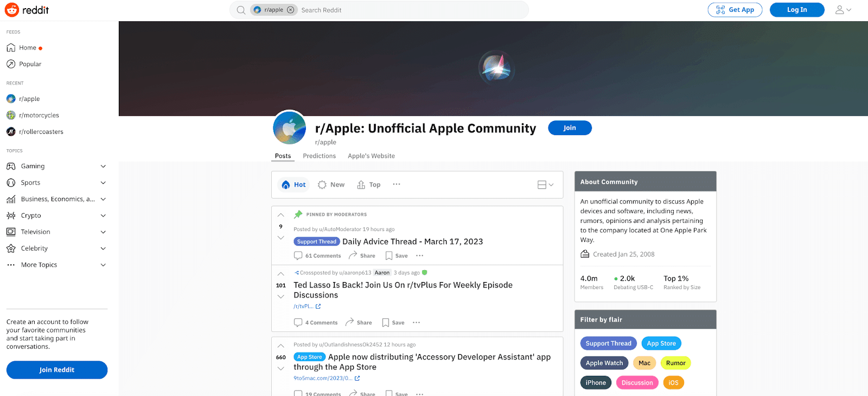Click the Support Thread flair on post
868x396 pixels.
pos(317,241)
